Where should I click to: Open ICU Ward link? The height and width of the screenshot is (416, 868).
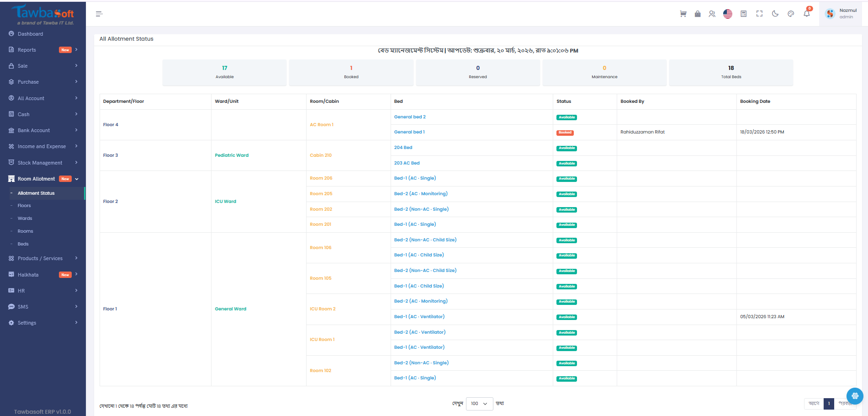[226, 202]
